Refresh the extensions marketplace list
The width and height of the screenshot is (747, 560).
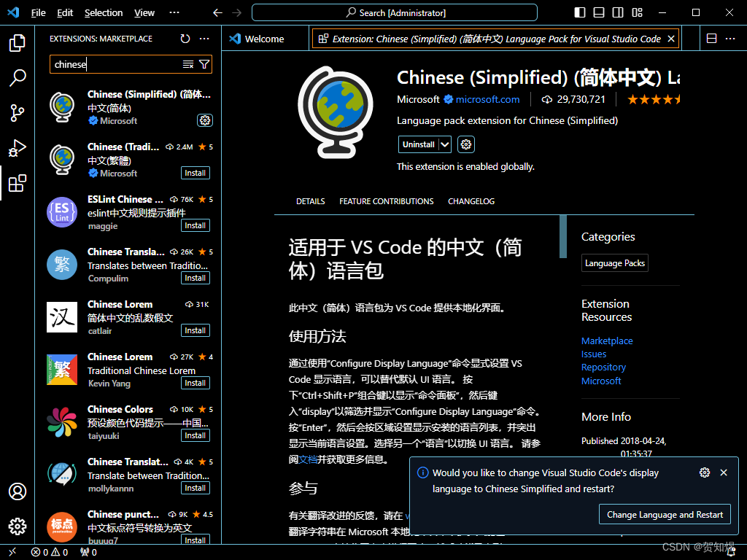click(x=185, y=39)
